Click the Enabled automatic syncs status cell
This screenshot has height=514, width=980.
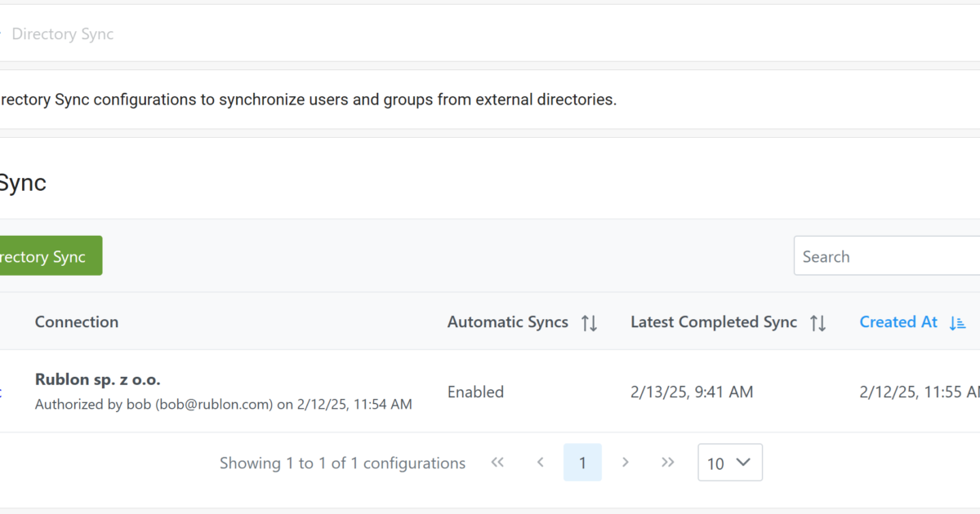475,392
